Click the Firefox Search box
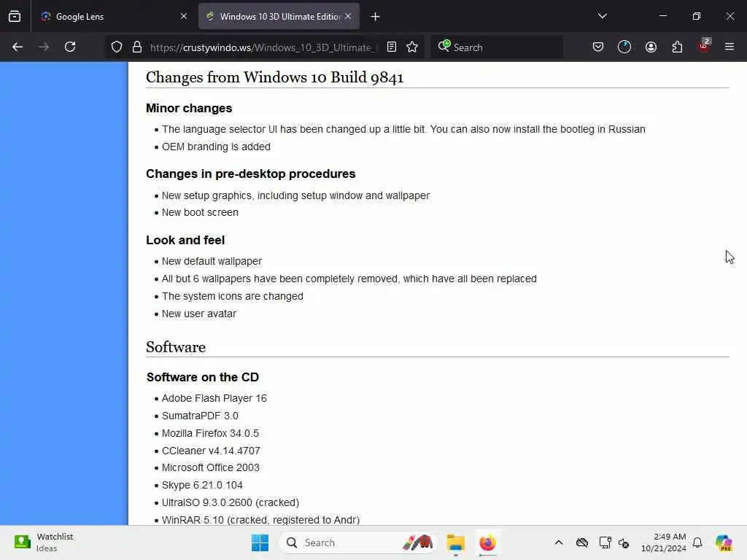The image size is (747, 560). (x=497, y=47)
